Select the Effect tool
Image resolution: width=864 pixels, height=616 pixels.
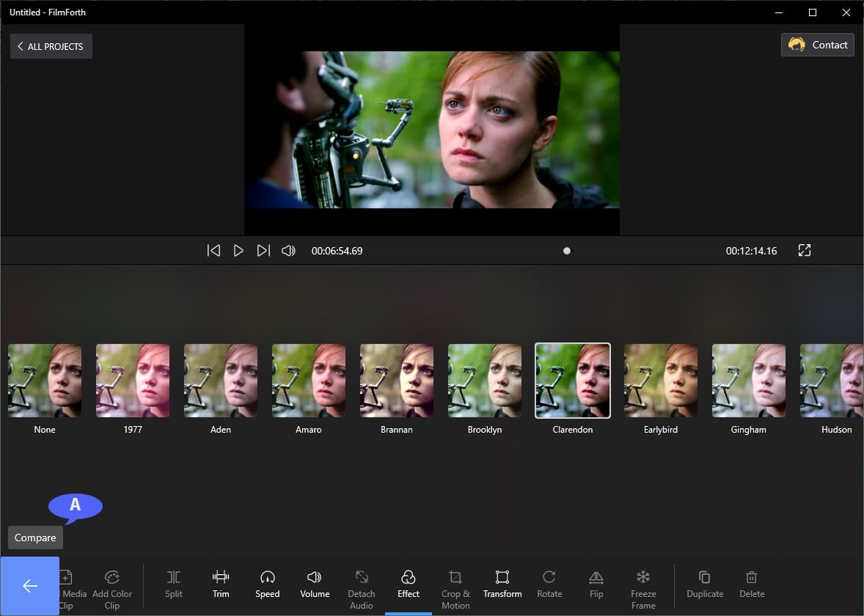pyautogui.click(x=409, y=584)
